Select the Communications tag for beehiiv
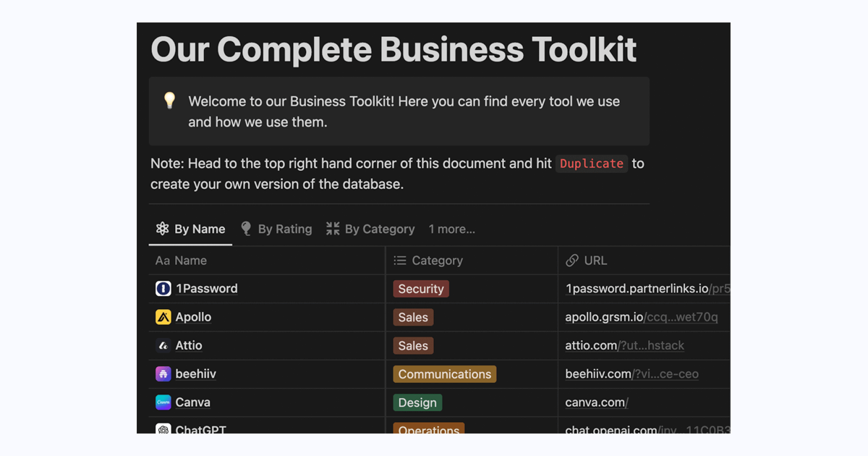The height and width of the screenshot is (456, 868). (444, 373)
